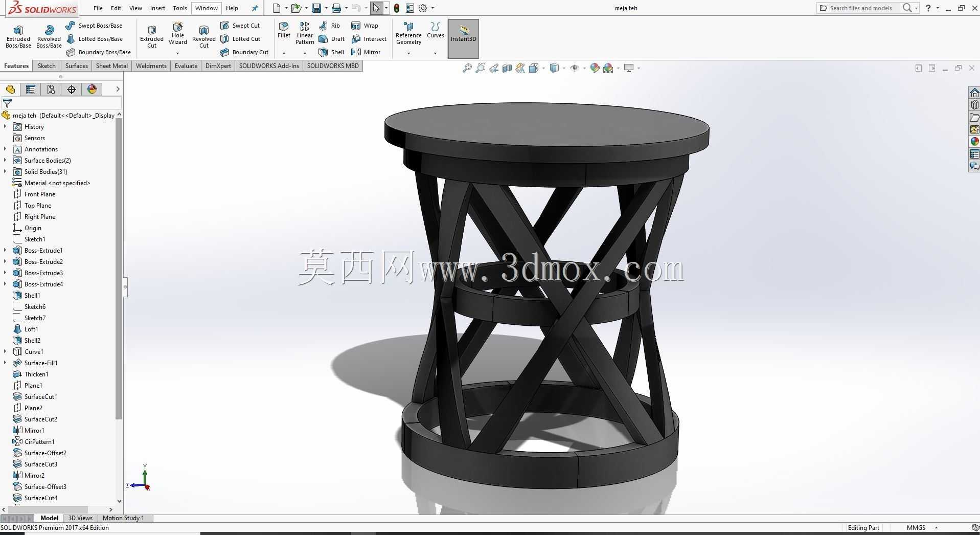Expand the Curve1 feature
Image resolution: width=980 pixels, height=535 pixels.
pyautogui.click(x=5, y=351)
